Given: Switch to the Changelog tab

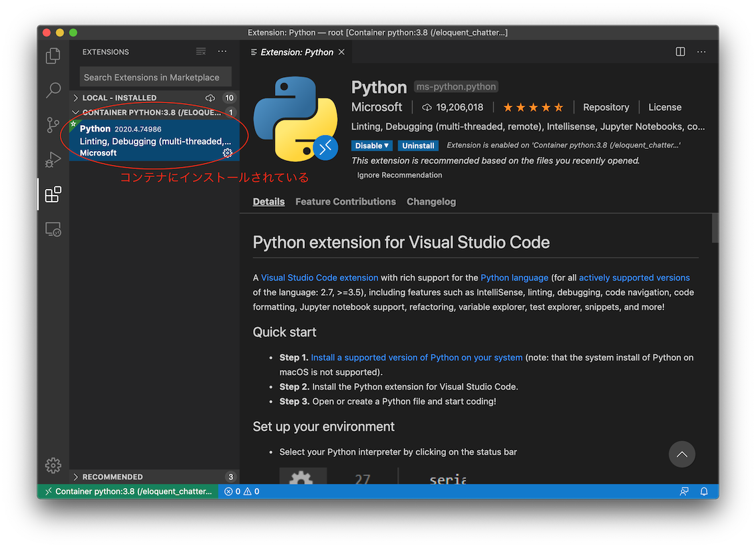Looking at the screenshot, I should tap(431, 201).
